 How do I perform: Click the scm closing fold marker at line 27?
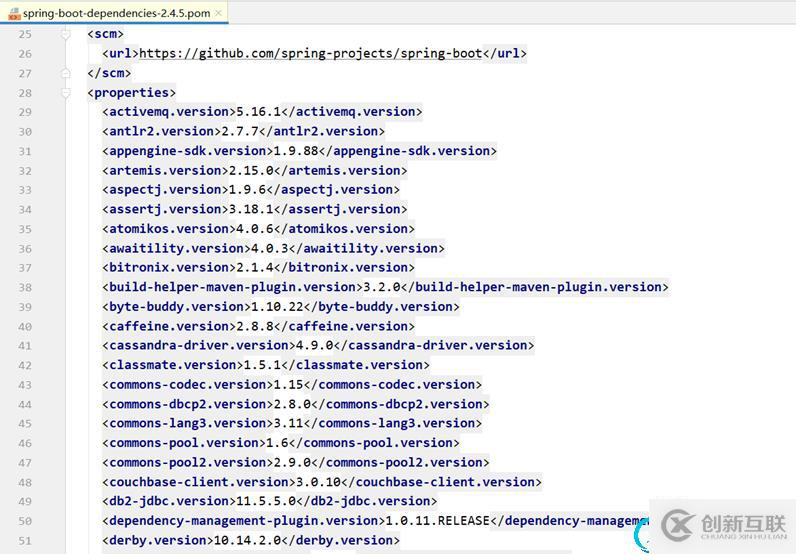(65, 73)
